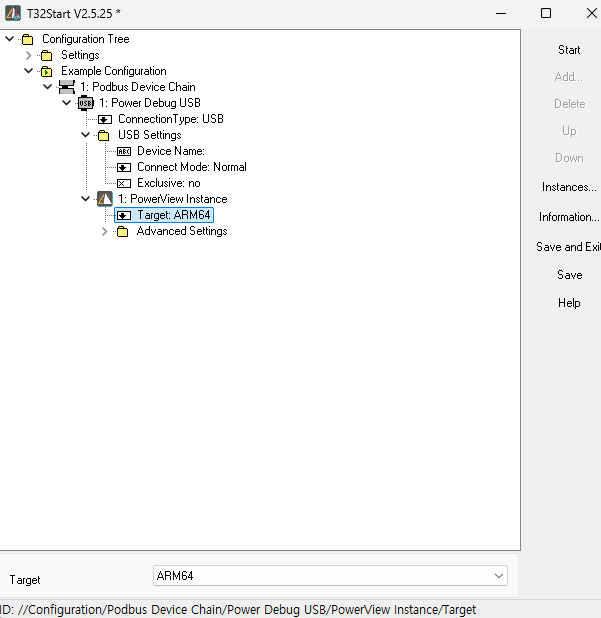The image size is (601, 618).
Task: Select the 'Configuration Tree' label
Action: 86,39
